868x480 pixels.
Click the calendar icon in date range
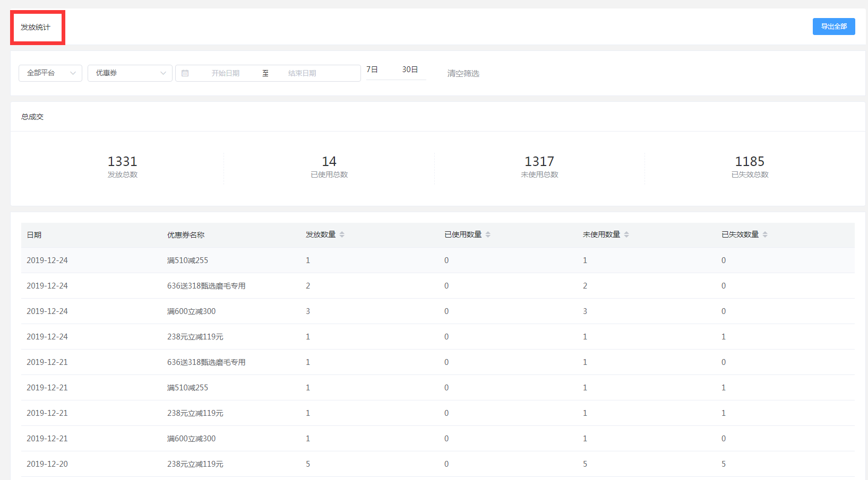click(185, 73)
